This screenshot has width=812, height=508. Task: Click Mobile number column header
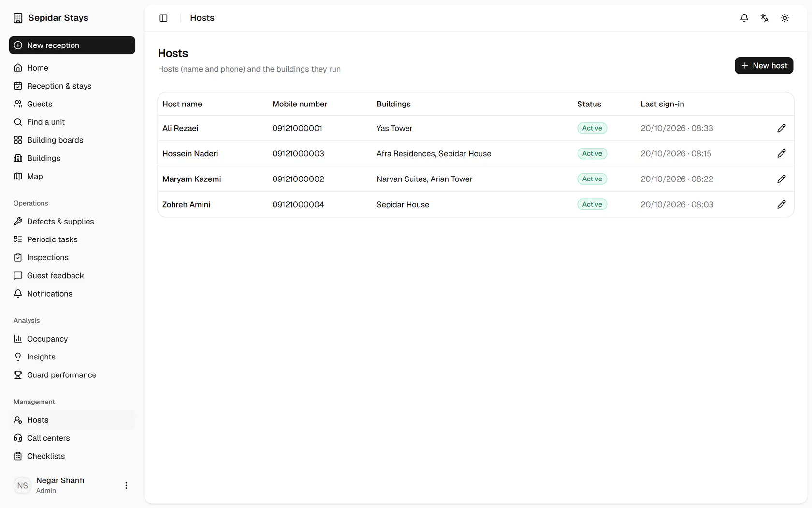(x=300, y=104)
